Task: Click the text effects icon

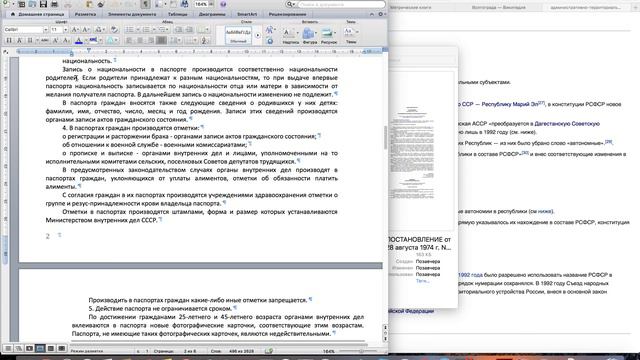Action: (110, 40)
